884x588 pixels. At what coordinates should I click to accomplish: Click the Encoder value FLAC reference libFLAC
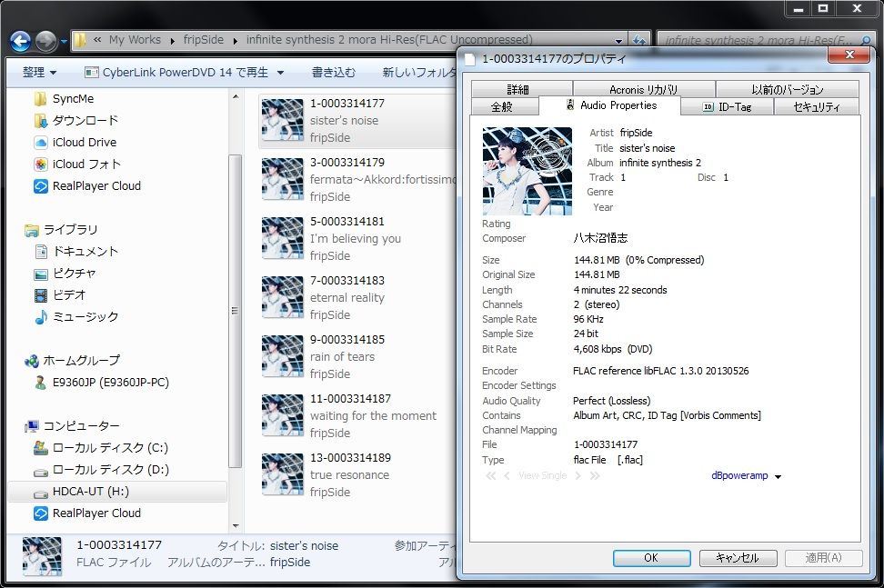point(661,371)
